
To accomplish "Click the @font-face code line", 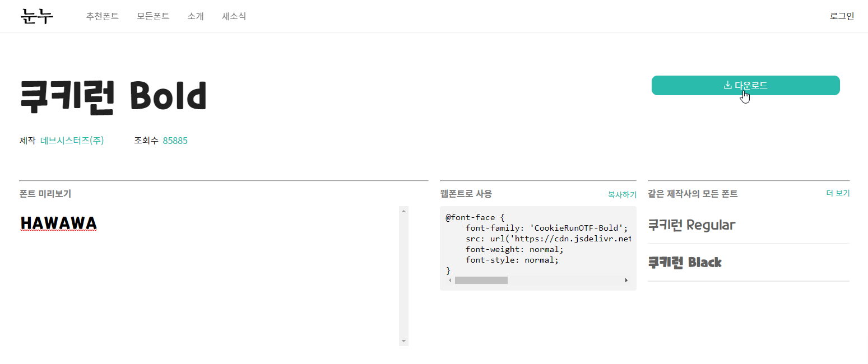I will [x=475, y=217].
